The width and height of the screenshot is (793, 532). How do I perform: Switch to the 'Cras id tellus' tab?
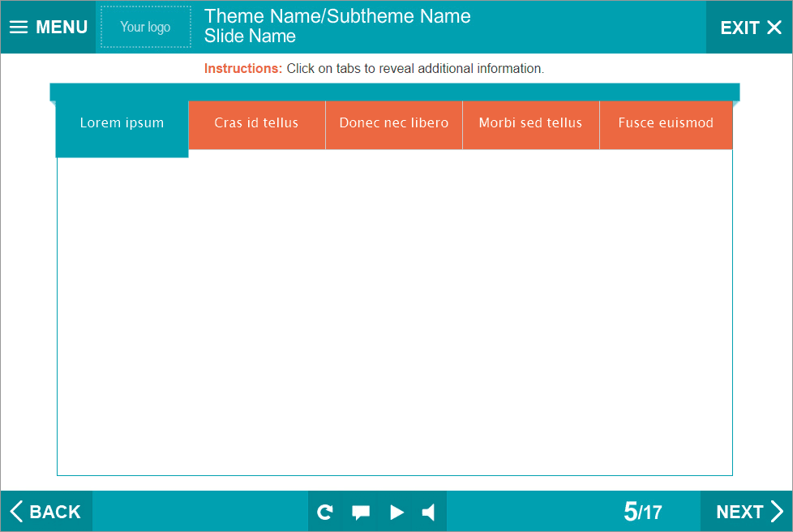pos(256,124)
